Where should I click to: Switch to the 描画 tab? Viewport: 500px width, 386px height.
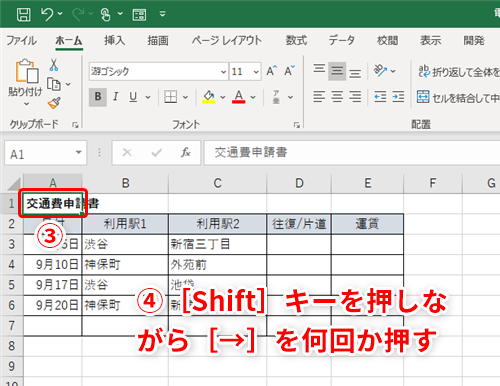158,40
